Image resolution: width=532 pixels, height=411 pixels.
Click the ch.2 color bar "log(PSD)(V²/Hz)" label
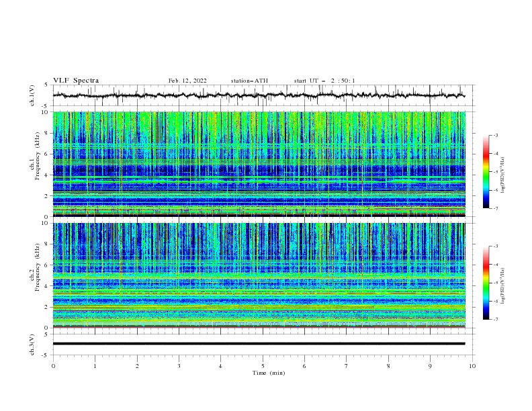click(x=502, y=285)
